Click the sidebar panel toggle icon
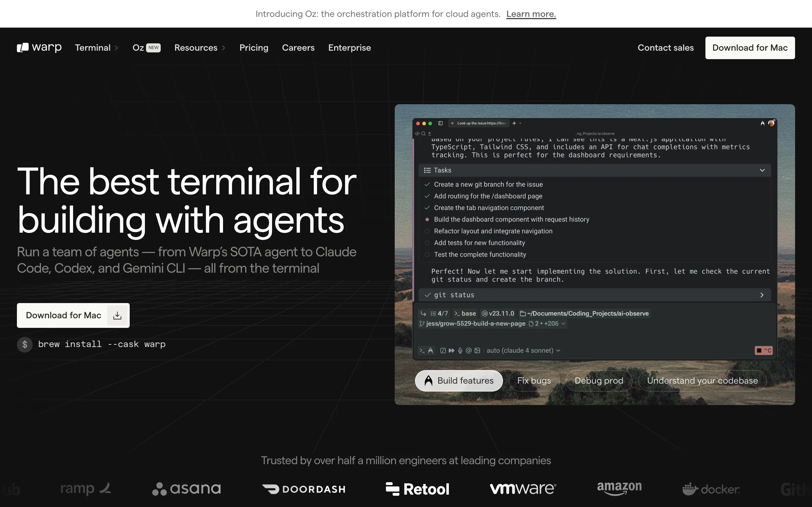 tap(441, 123)
